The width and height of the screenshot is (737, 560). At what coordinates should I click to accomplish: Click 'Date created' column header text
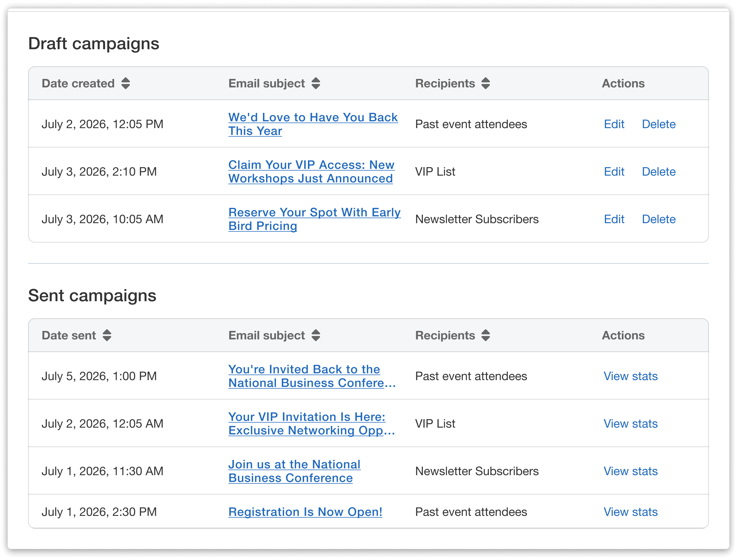point(78,83)
